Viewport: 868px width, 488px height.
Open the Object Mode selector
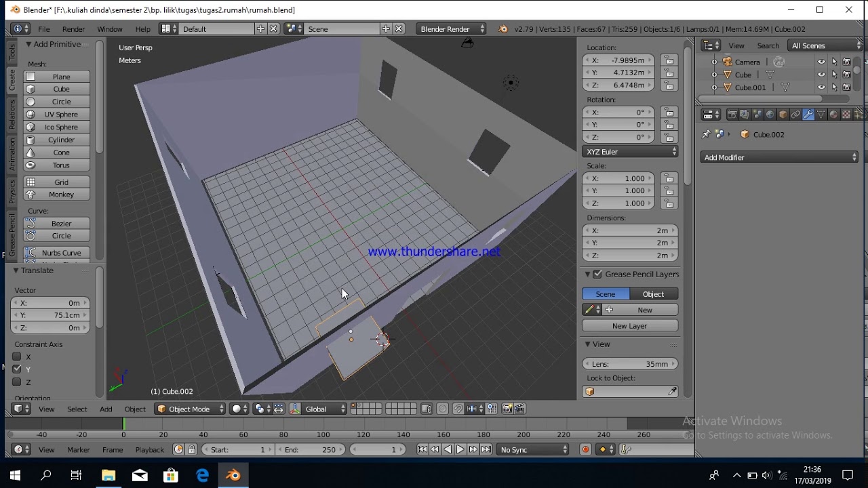(191, 409)
